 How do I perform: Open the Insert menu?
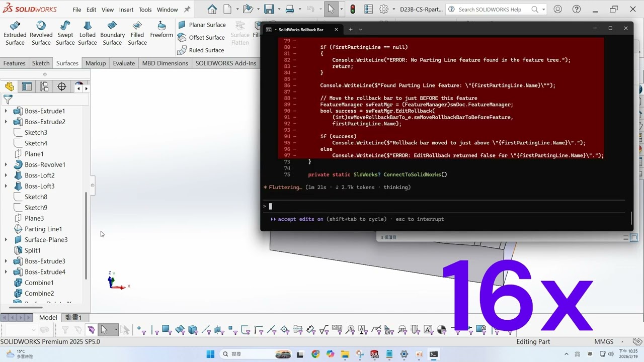tap(126, 10)
